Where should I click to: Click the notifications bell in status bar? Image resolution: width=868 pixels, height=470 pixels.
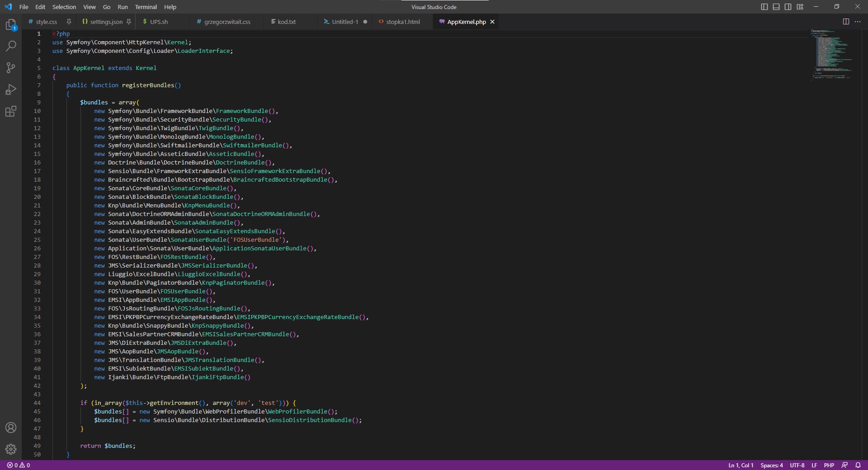click(858, 465)
